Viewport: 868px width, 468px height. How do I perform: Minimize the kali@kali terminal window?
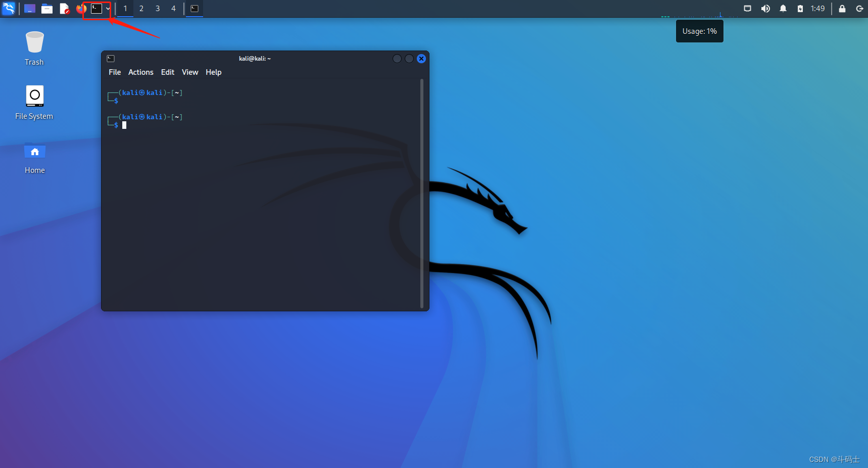pos(397,59)
